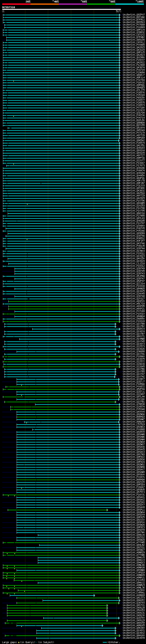This screenshot has height=644, width=146.
Task: Select UniRef100_Q9AUJ5 label
Action: point(134,557)
